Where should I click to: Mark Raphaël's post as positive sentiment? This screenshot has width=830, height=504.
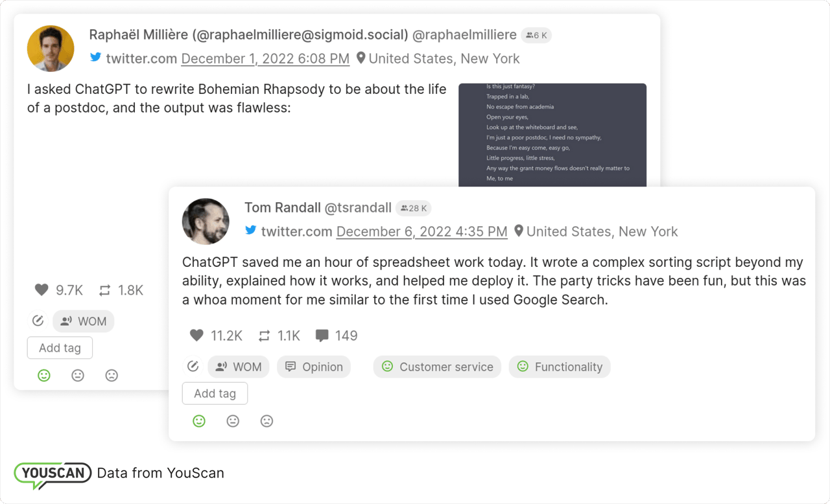pos(44,375)
